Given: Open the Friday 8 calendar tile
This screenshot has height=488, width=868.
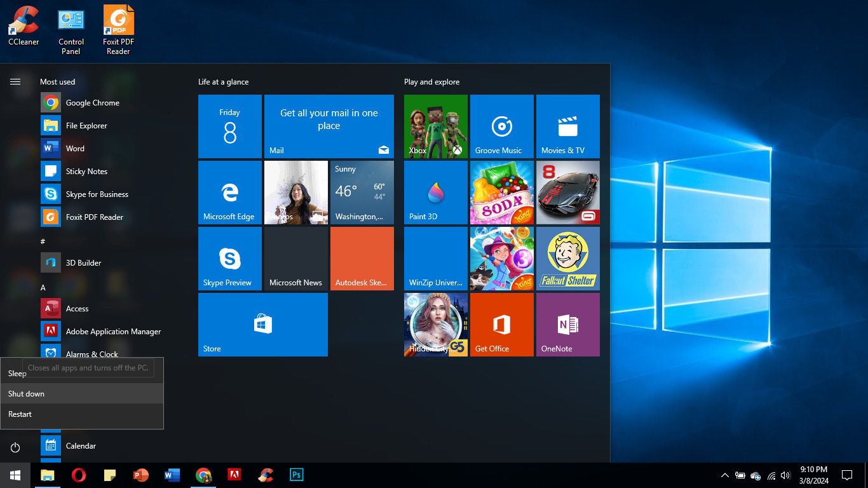Looking at the screenshot, I should pyautogui.click(x=230, y=126).
